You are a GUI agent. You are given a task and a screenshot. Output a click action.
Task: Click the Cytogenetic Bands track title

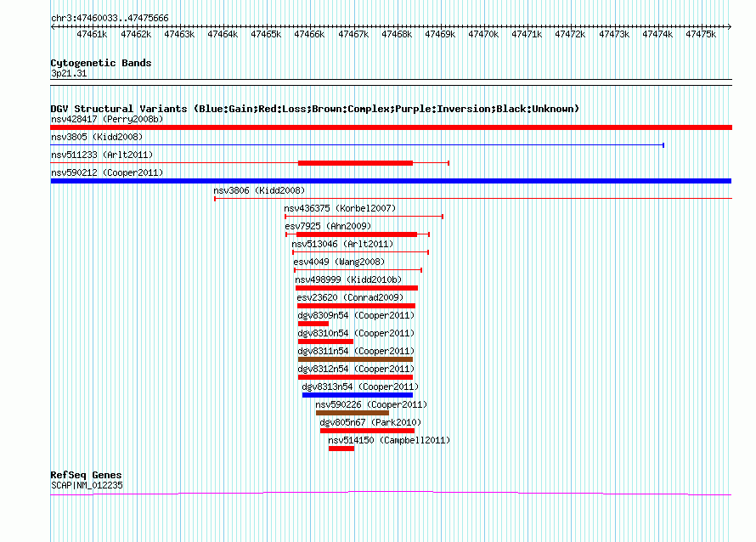point(101,63)
